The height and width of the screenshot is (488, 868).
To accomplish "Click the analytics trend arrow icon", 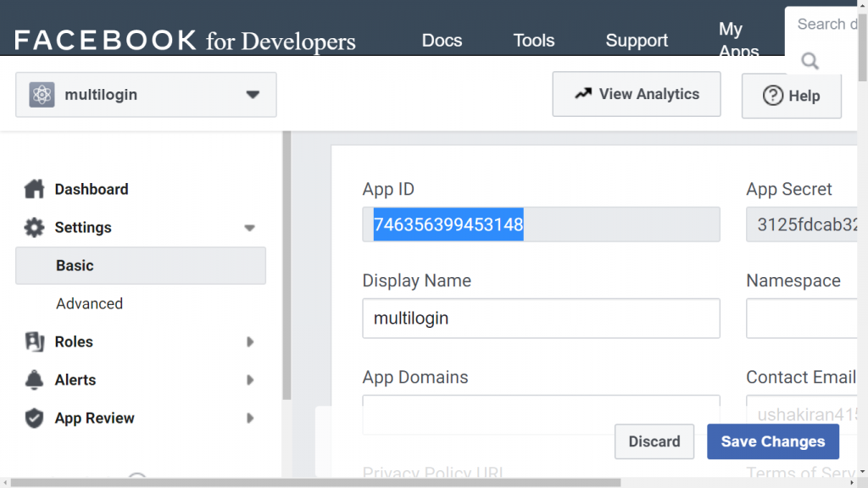I will point(583,93).
